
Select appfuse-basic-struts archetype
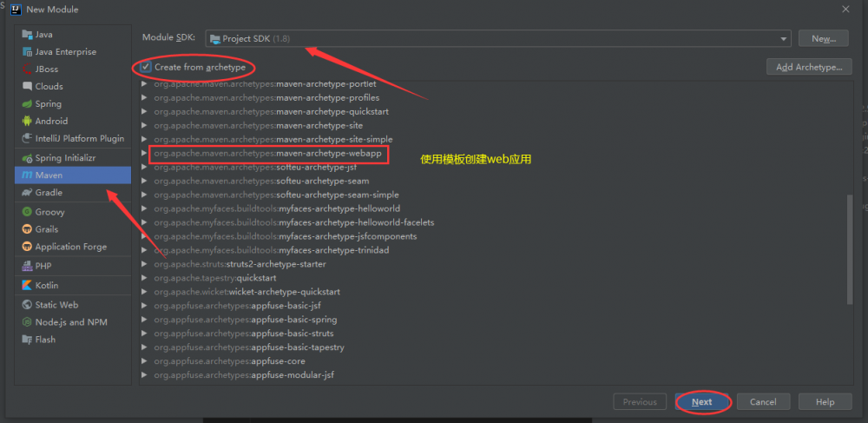point(244,334)
